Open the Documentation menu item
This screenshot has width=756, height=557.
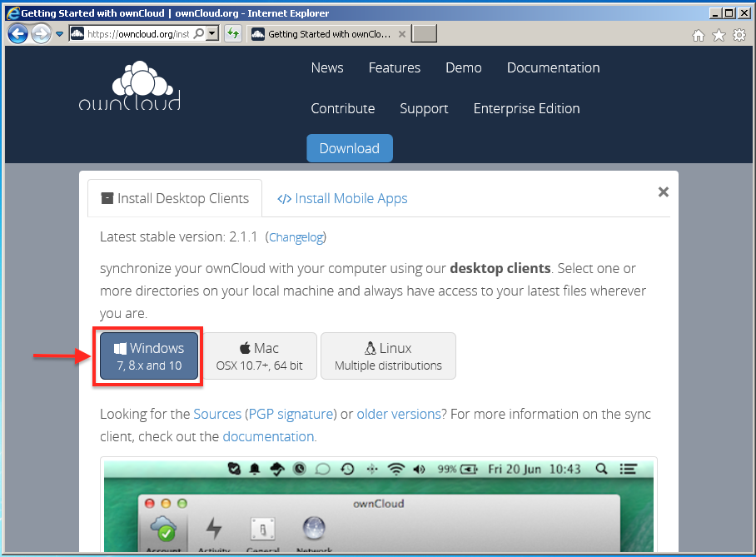[553, 67]
